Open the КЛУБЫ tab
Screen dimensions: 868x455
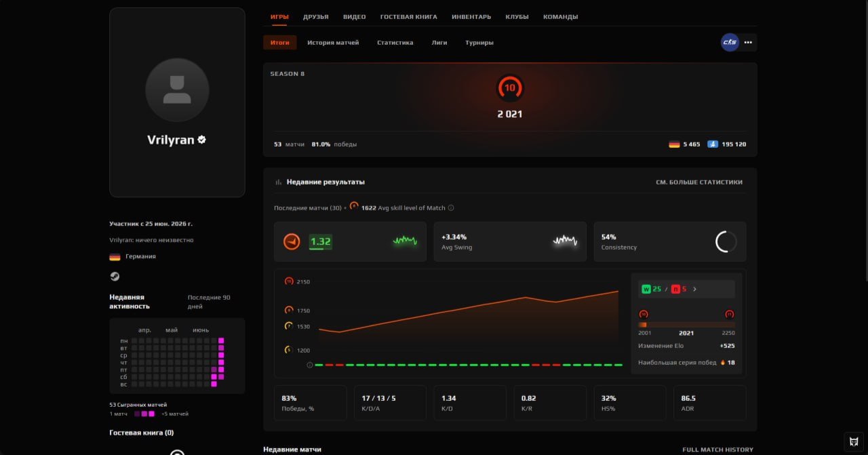[517, 17]
